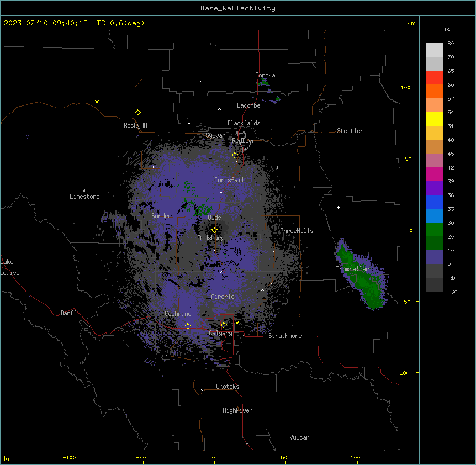Click the 54 dBZ yellow color swatch
The image size is (476, 465).
click(x=434, y=119)
